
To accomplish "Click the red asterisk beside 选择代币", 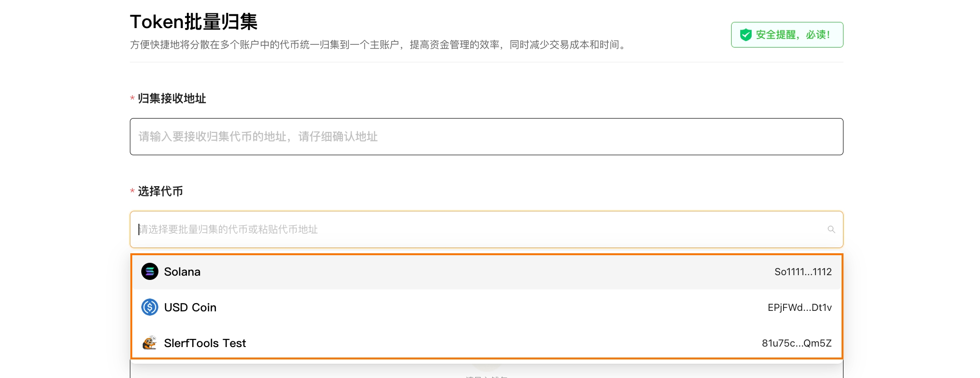I will click(132, 191).
